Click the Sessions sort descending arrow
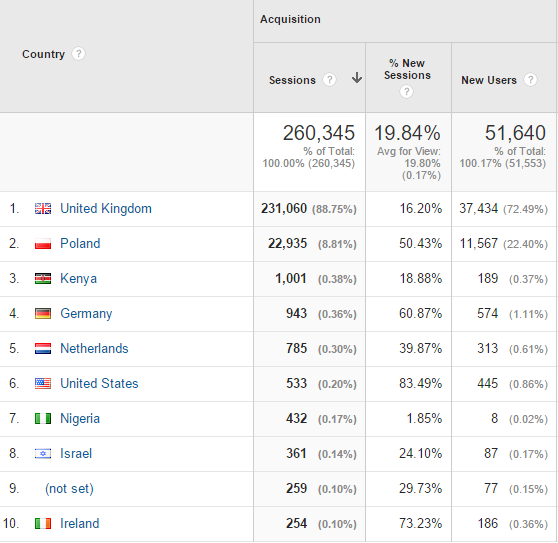This screenshot has width=558, height=543. [357, 78]
